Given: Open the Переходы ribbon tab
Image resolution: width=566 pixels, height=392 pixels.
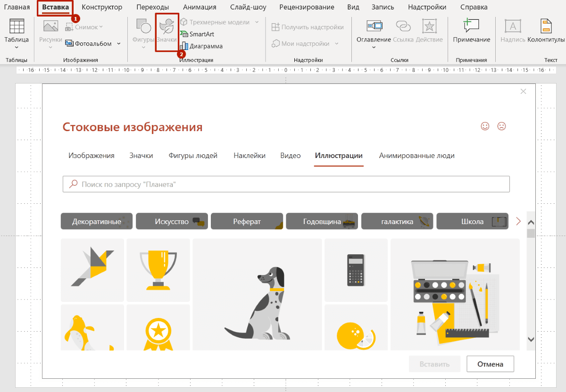Looking at the screenshot, I should (153, 7).
